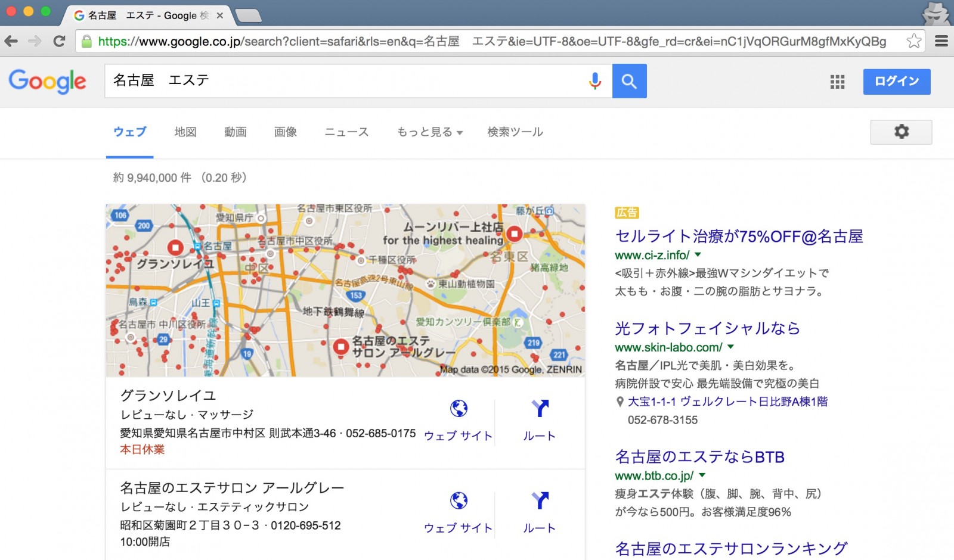This screenshot has height=560, width=954.
Task: Click the blue magnifier search button
Action: [629, 81]
